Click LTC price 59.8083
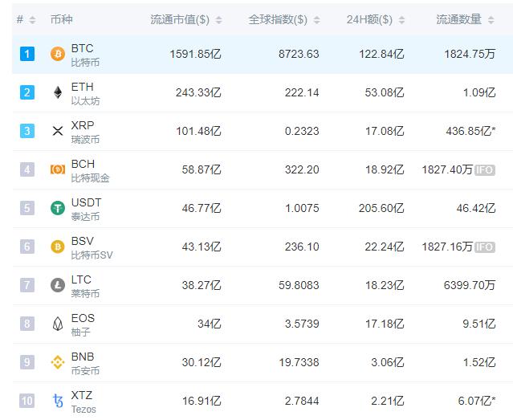This screenshot has height=420, width=513. 299,285
